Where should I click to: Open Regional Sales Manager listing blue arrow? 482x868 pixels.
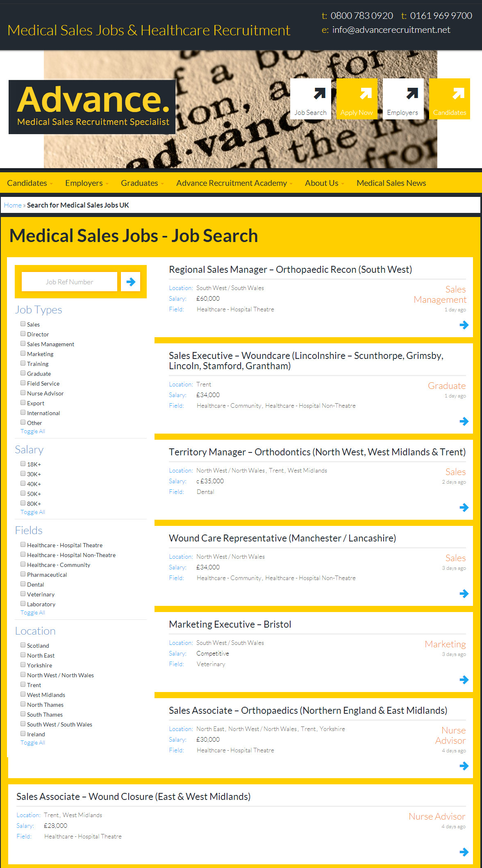point(464,325)
